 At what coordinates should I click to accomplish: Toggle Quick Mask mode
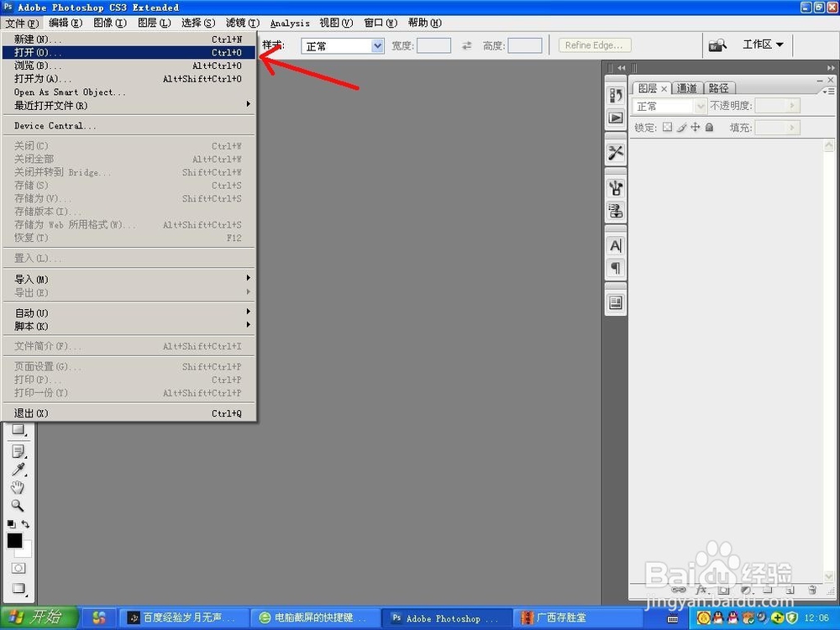(18, 568)
